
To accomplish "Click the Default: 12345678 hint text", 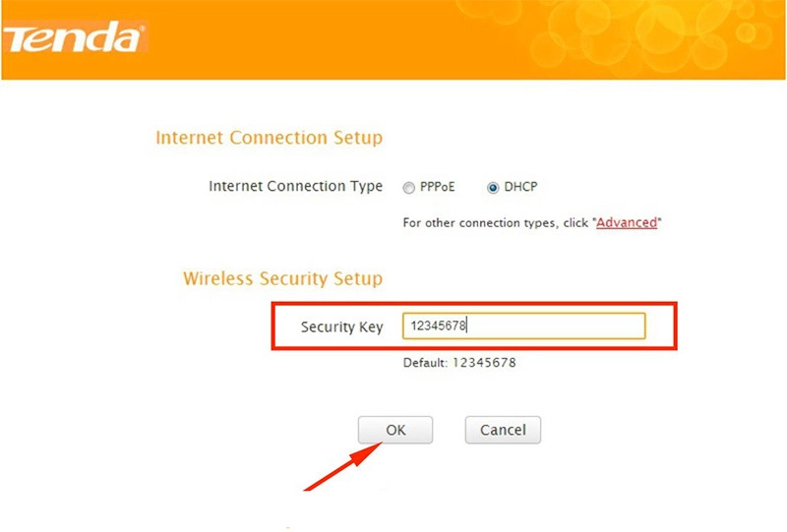I will [x=459, y=363].
